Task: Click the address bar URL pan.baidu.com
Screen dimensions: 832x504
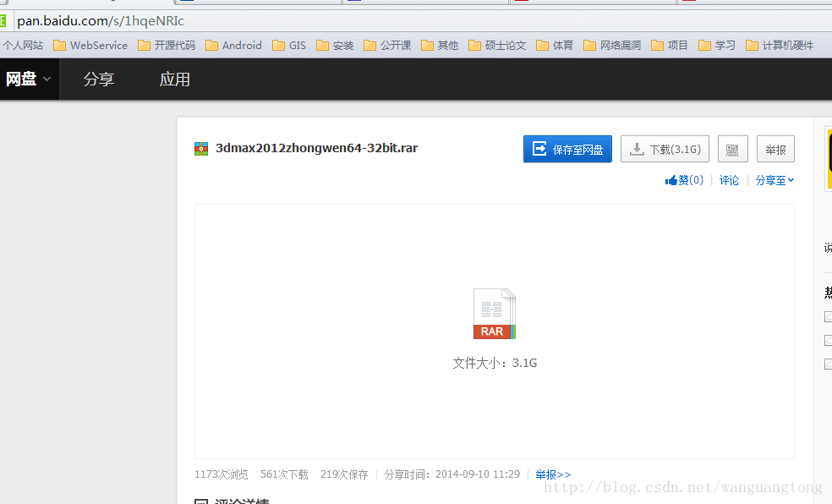Action: (x=101, y=21)
